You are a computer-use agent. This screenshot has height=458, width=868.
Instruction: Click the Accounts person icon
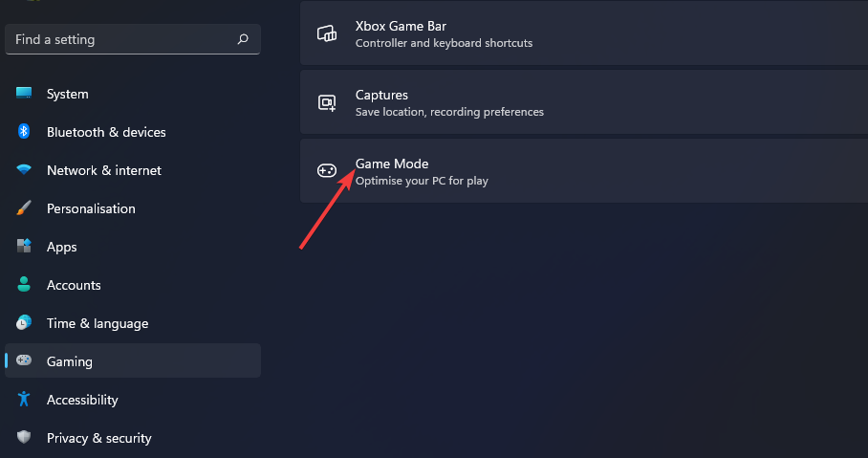click(24, 285)
